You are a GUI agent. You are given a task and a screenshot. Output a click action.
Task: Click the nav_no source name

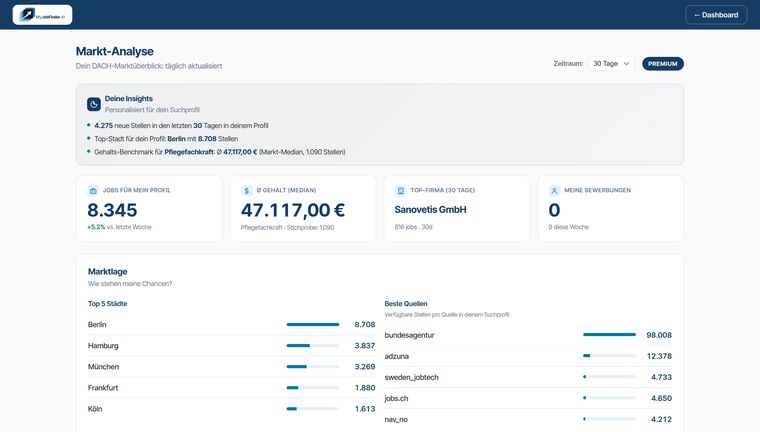(396, 419)
